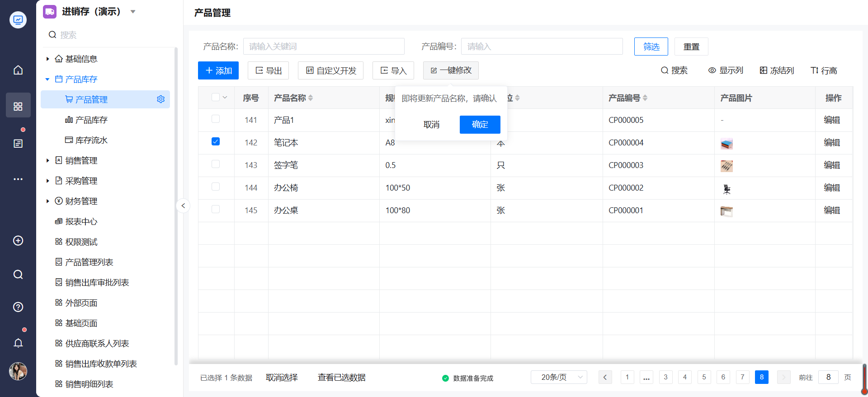Click the 行高 row height tool
Screen dimensions: 868x397
pos(824,70)
